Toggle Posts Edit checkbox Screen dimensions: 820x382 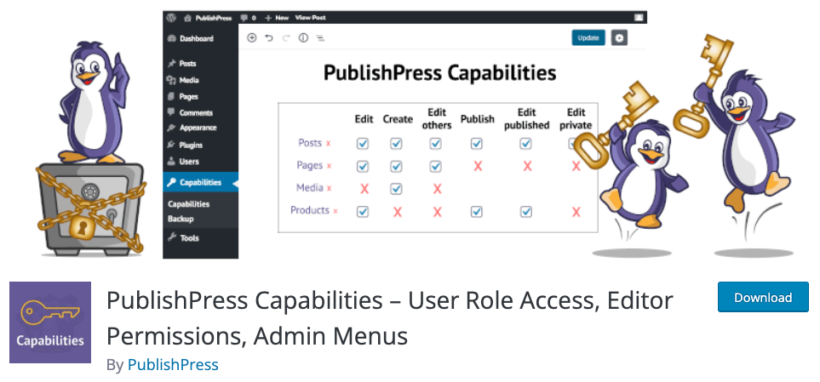point(362,144)
